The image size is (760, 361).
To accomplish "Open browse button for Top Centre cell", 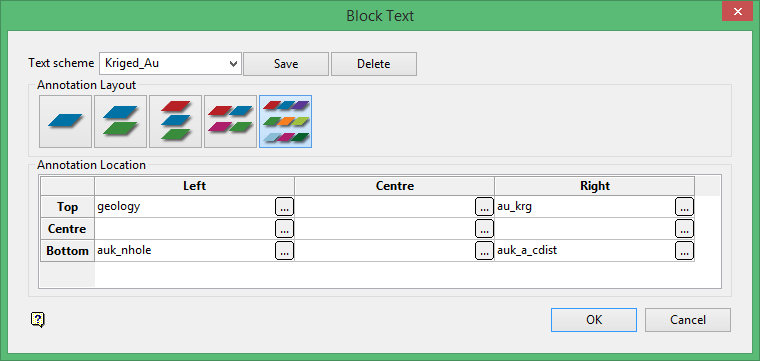I will (x=484, y=207).
